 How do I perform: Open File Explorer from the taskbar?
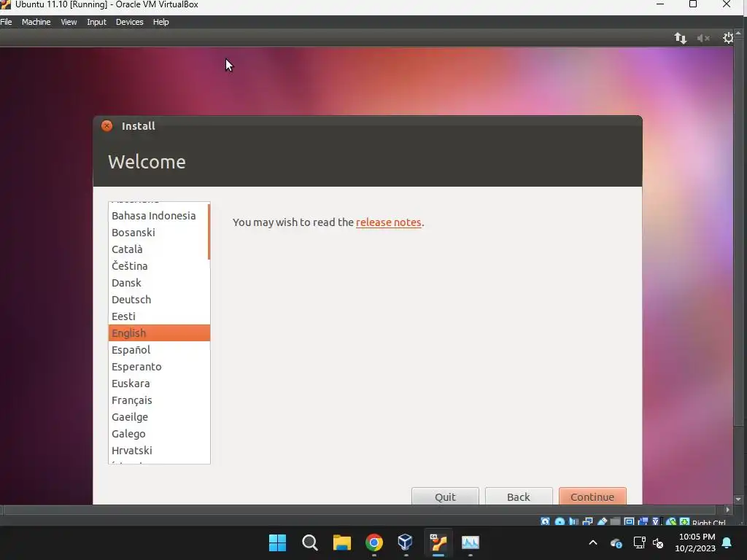coord(341,542)
